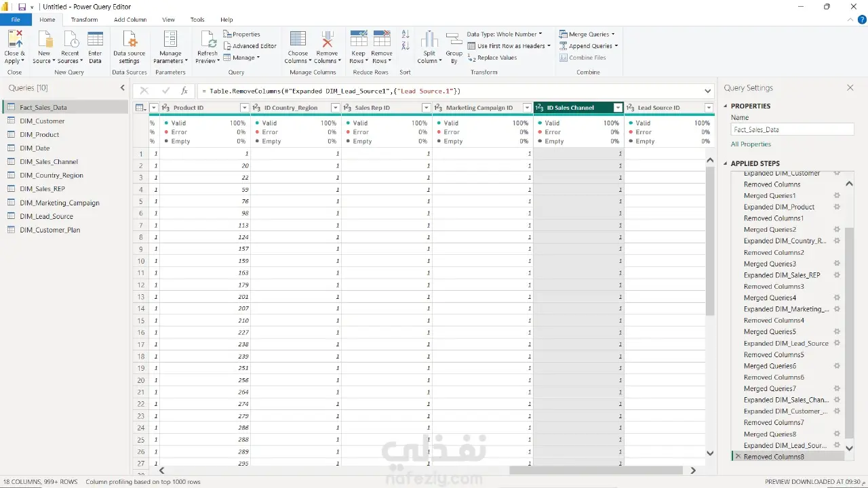Open the Help tab

coord(226,20)
